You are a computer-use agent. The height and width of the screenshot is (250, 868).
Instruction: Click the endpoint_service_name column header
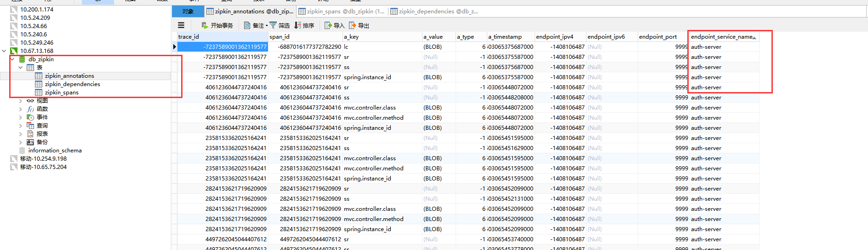[x=724, y=36]
